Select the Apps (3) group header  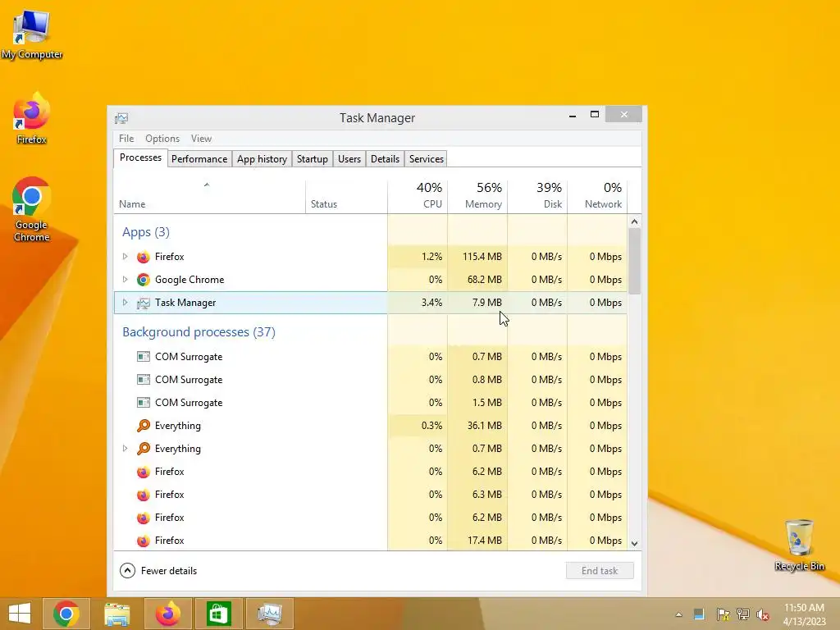(x=146, y=232)
